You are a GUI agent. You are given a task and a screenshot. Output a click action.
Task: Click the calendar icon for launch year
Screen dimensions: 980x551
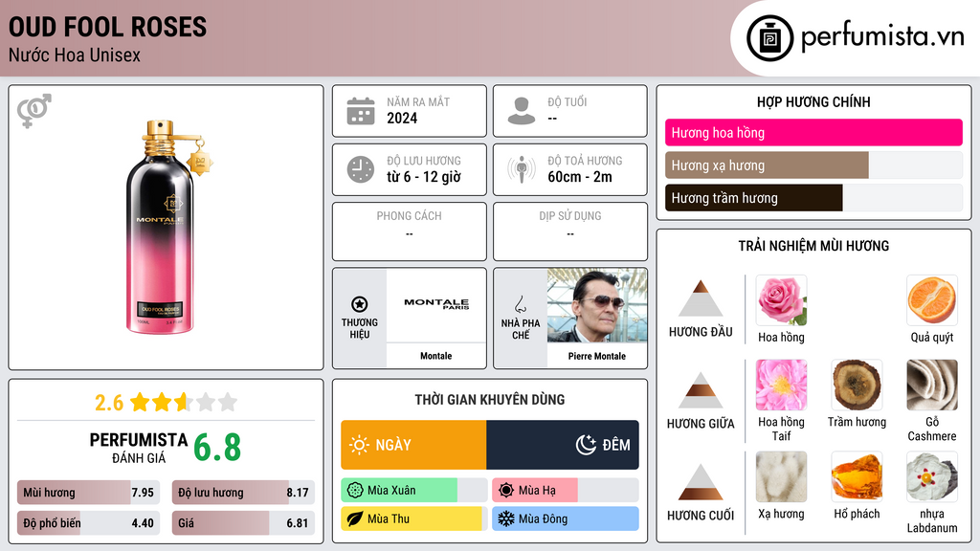pyautogui.click(x=360, y=111)
